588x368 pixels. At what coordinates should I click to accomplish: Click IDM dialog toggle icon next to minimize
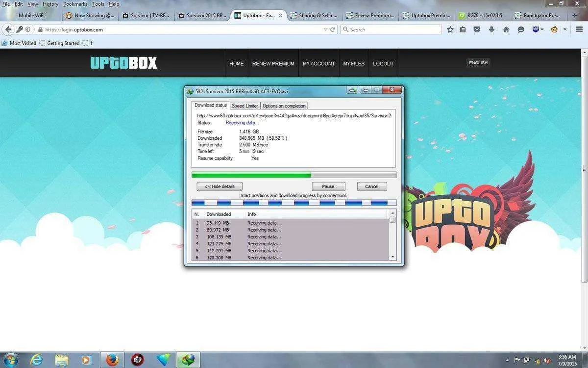pos(352,90)
